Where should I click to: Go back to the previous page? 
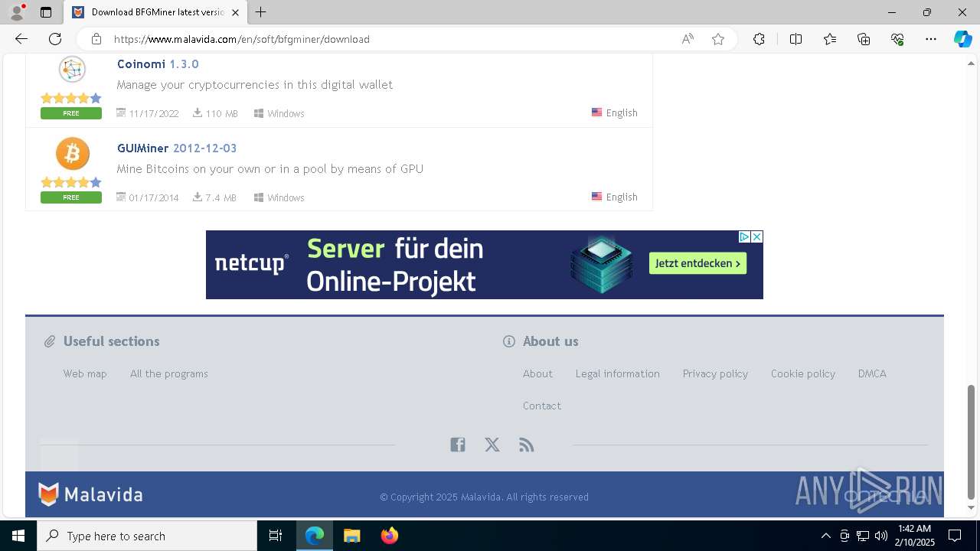(21, 39)
